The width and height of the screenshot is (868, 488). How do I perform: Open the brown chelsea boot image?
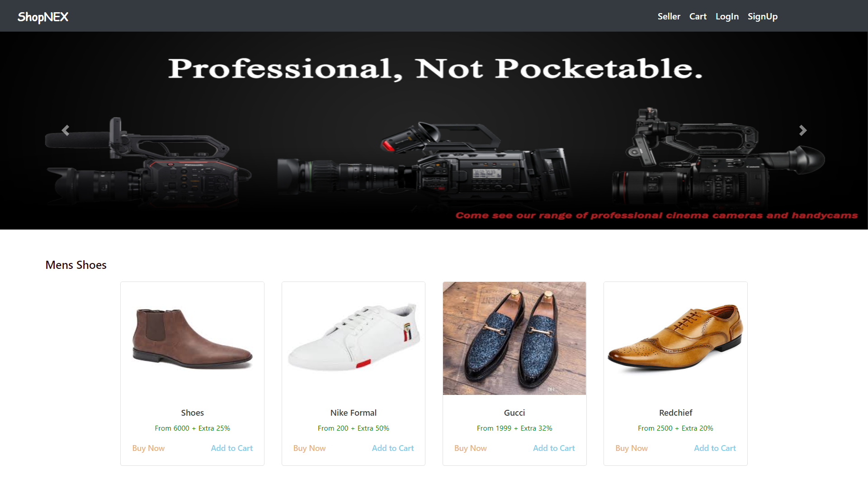pyautogui.click(x=192, y=338)
